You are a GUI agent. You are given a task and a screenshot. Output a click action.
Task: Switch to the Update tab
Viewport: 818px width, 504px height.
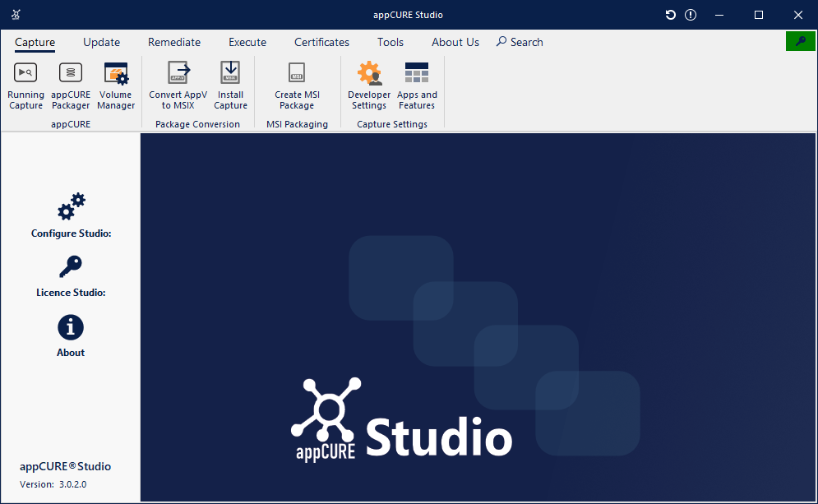102,42
